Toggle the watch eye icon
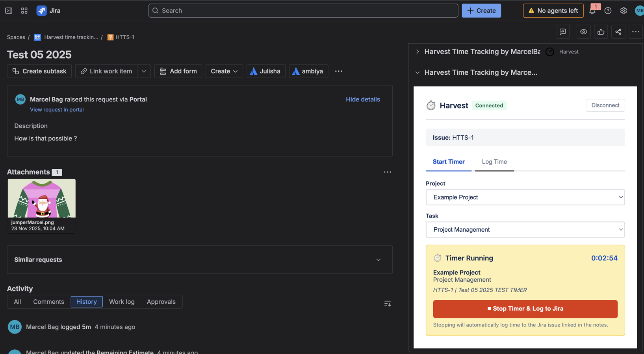This screenshot has height=354, width=644. (x=583, y=32)
